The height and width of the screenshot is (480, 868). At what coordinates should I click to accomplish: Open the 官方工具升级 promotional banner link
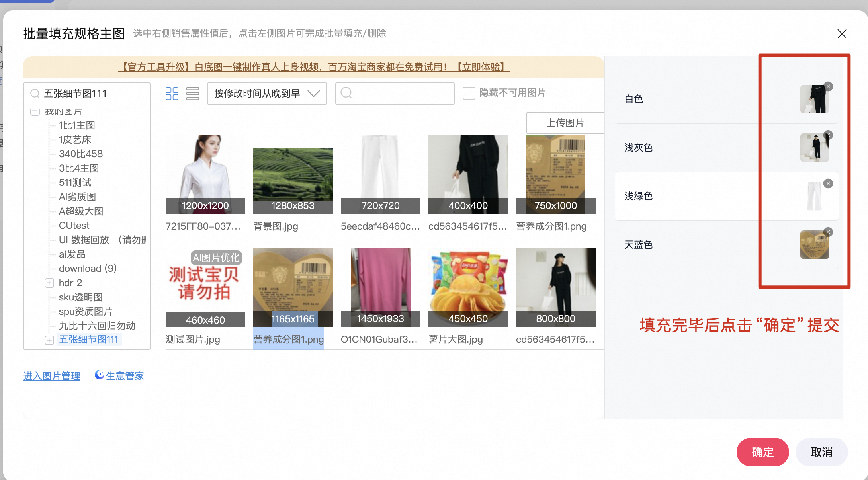click(x=314, y=67)
